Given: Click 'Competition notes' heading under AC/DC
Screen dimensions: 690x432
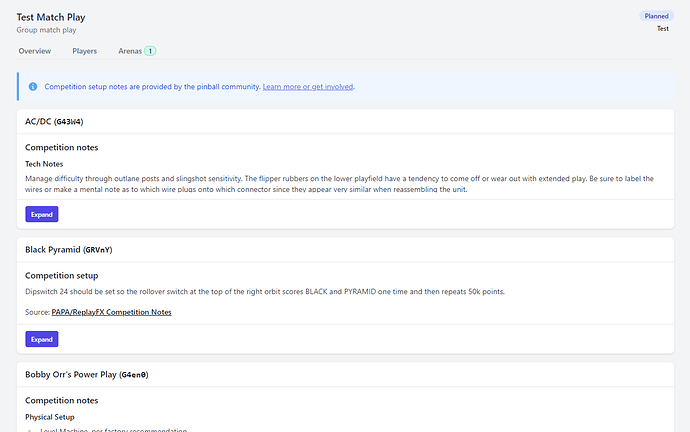Looking at the screenshot, I should pos(62,148).
